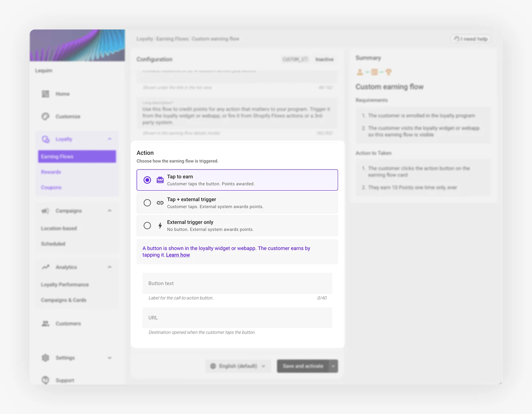This screenshot has width=532, height=414.
Task: Click the Support icon in sidebar
Action: pyautogui.click(x=45, y=380)
